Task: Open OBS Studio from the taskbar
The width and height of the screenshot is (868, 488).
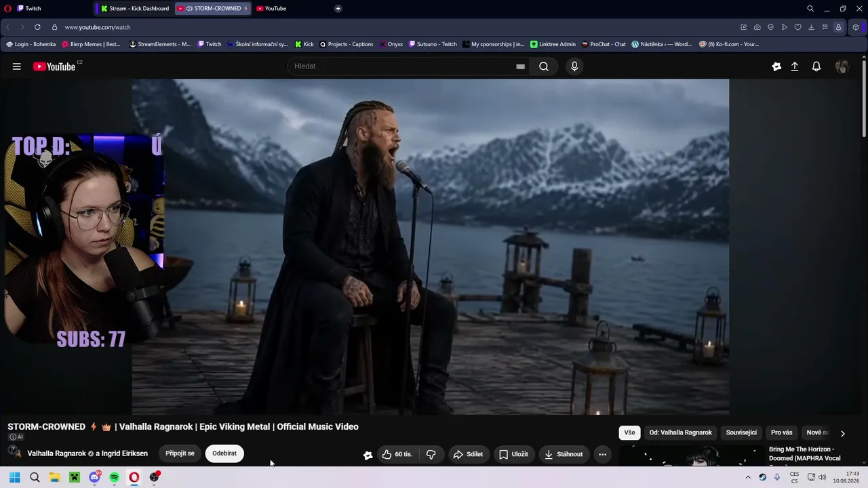Action: 154,477
